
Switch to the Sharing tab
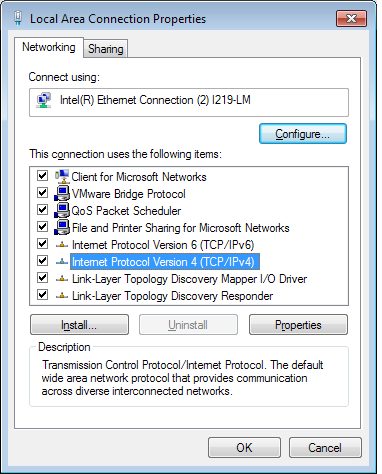pos(106,49)
